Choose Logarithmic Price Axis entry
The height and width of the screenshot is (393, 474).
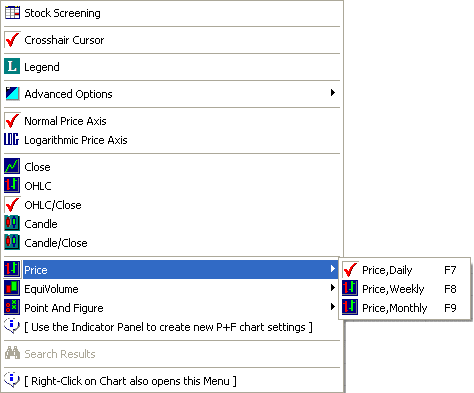tap(172, 140)
